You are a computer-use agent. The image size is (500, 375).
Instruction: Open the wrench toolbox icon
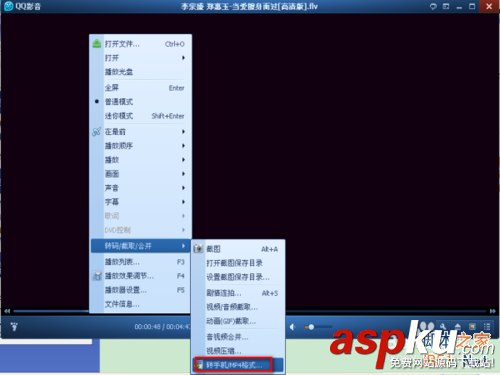pos(443,326)
